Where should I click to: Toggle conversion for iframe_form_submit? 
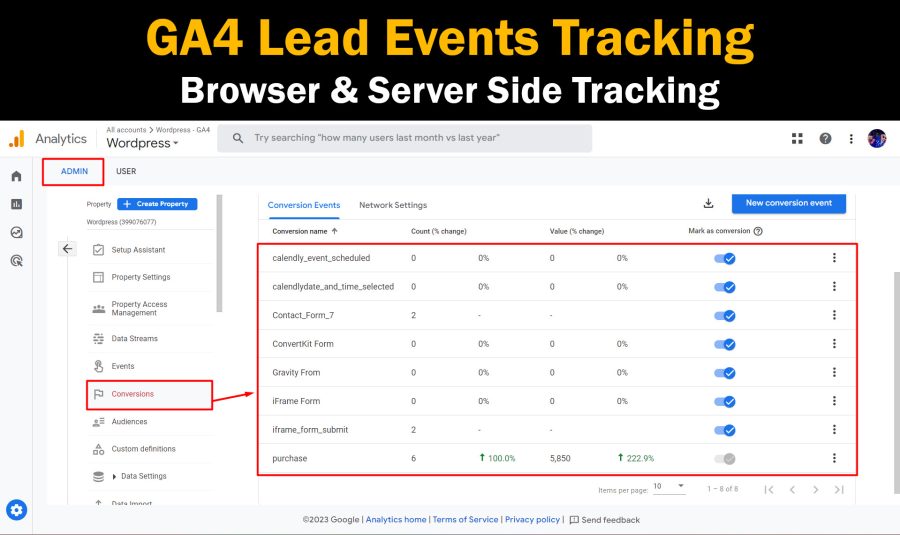[x=724, y=430]
